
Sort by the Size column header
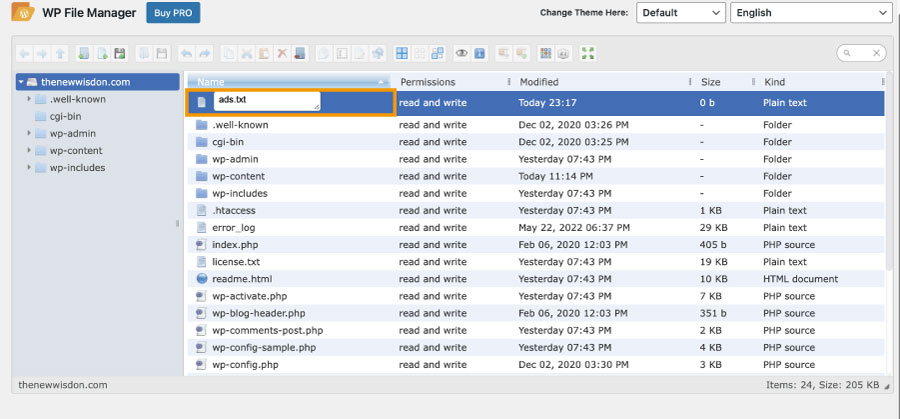point(723,82)
